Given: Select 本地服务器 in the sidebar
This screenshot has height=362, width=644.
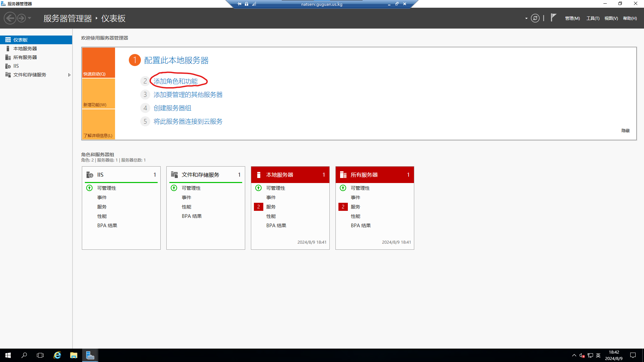Looking at the screenshot, I should point(36,49).
